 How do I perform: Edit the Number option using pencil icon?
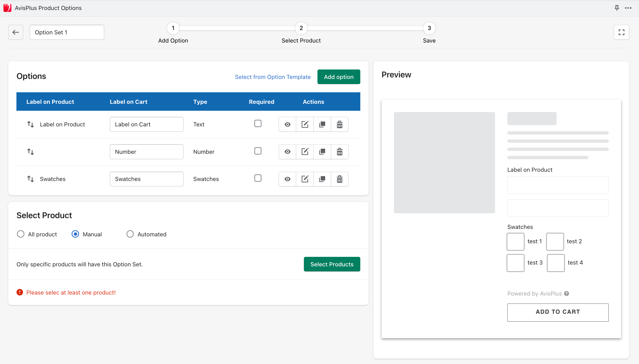(305, 151)
